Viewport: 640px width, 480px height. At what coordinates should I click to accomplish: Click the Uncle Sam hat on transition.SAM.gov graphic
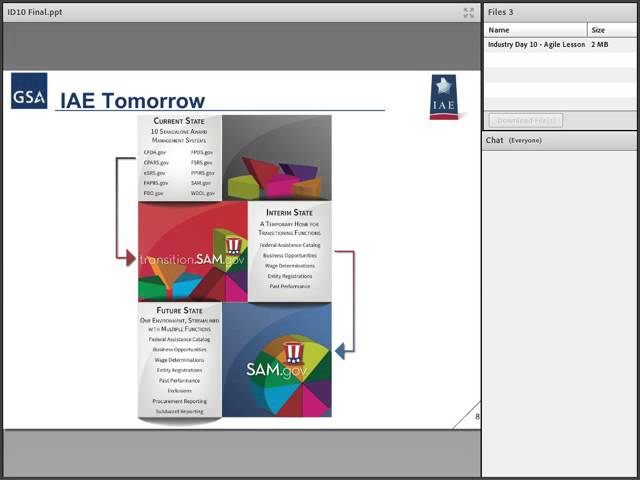(x=233, y=246)
